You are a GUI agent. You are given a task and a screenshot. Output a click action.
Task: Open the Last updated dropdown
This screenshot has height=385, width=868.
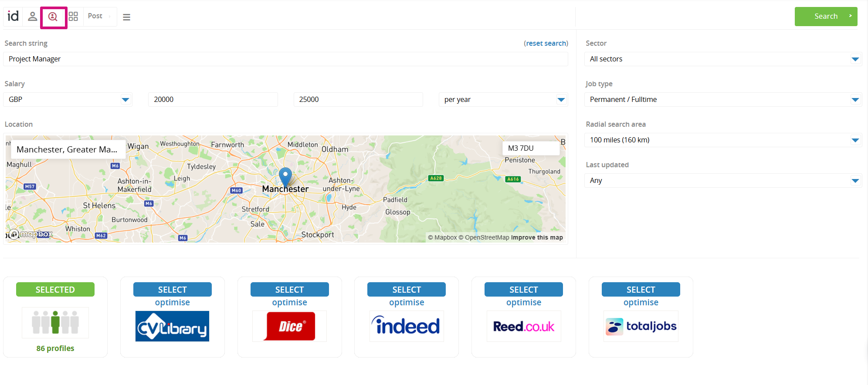(723, 181)
